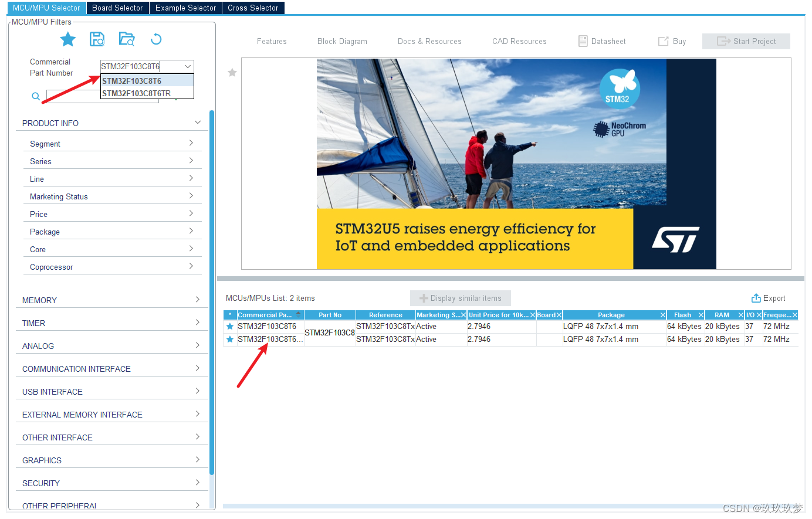This screenshot has height=519, width=812.
Task: Collapse the PRODUCT INFO section
Action: 198,123
